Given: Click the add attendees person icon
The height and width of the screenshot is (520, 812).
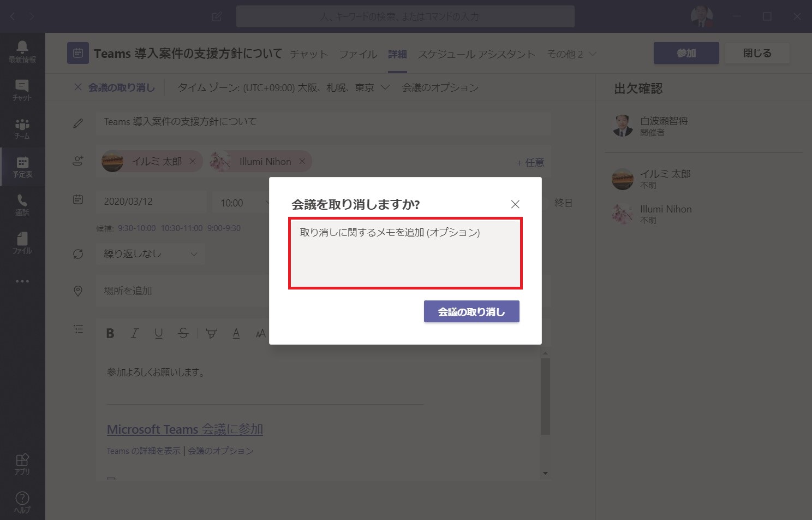Looking at the screenshot, I should [x=78, y=161].
